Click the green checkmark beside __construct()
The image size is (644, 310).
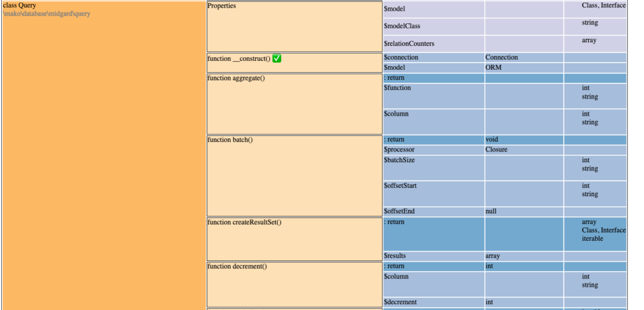(x=277, y=58)
